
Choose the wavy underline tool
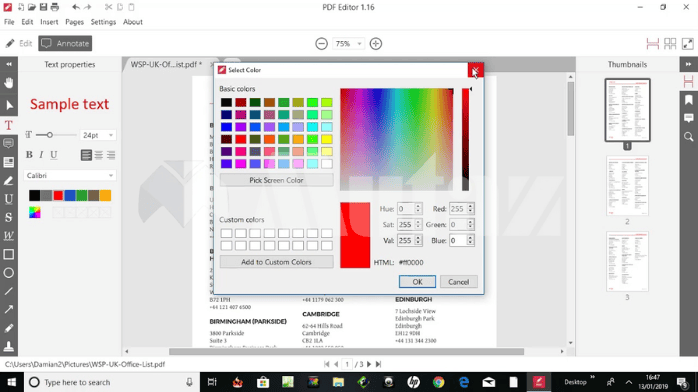coord(8,236)
